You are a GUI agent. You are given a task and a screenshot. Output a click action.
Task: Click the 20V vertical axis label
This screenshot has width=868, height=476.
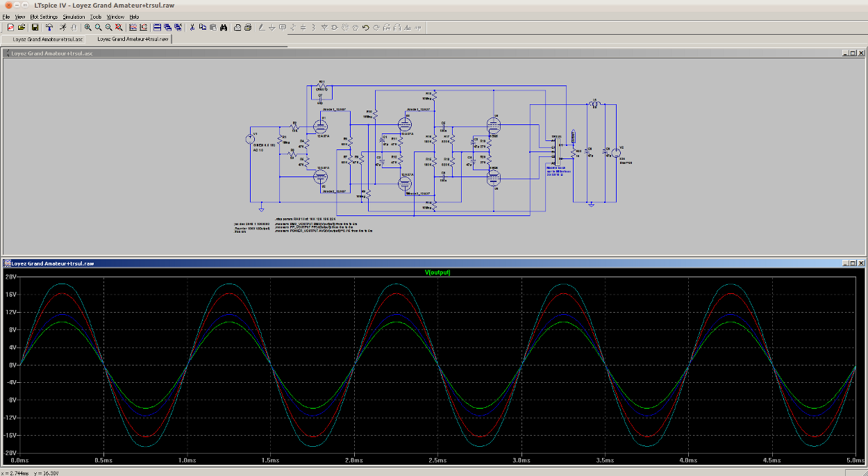tap(10, 277)
